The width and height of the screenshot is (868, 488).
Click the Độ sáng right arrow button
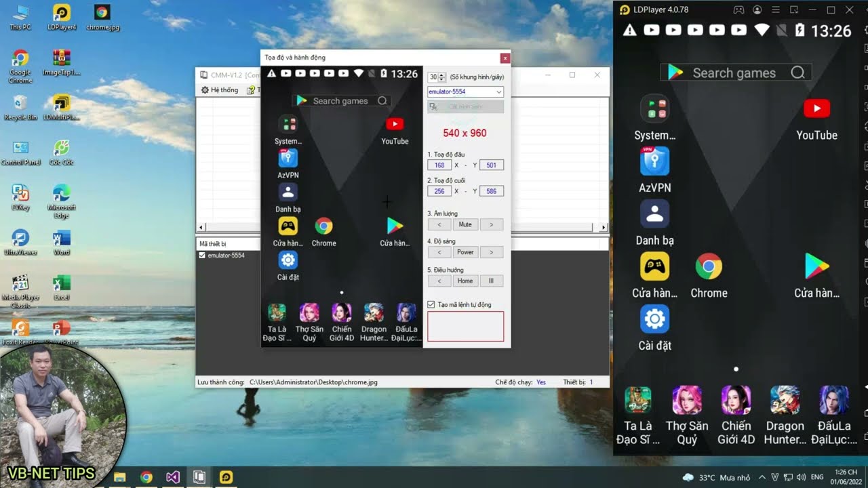492,252
